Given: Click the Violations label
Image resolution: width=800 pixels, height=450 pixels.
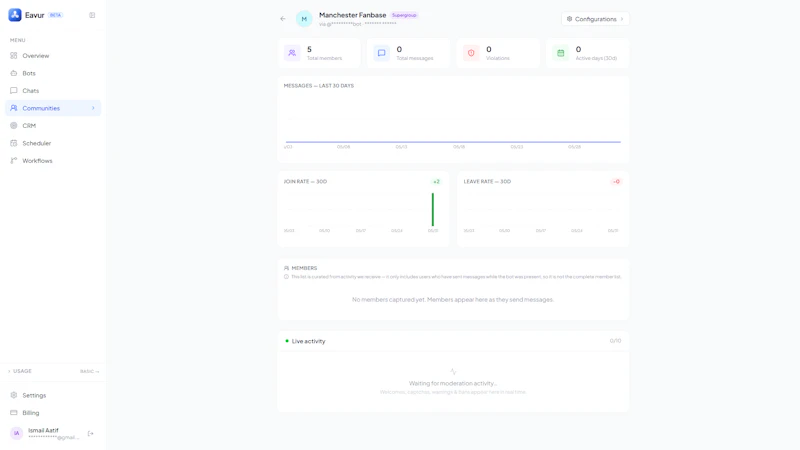Looking at the screenshot, I should coord(498,58).
